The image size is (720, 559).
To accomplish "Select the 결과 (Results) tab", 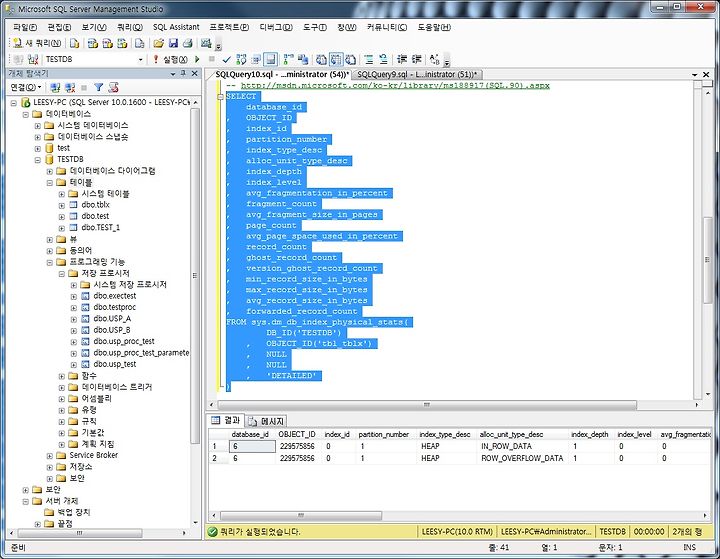I will tap(226, 420).
